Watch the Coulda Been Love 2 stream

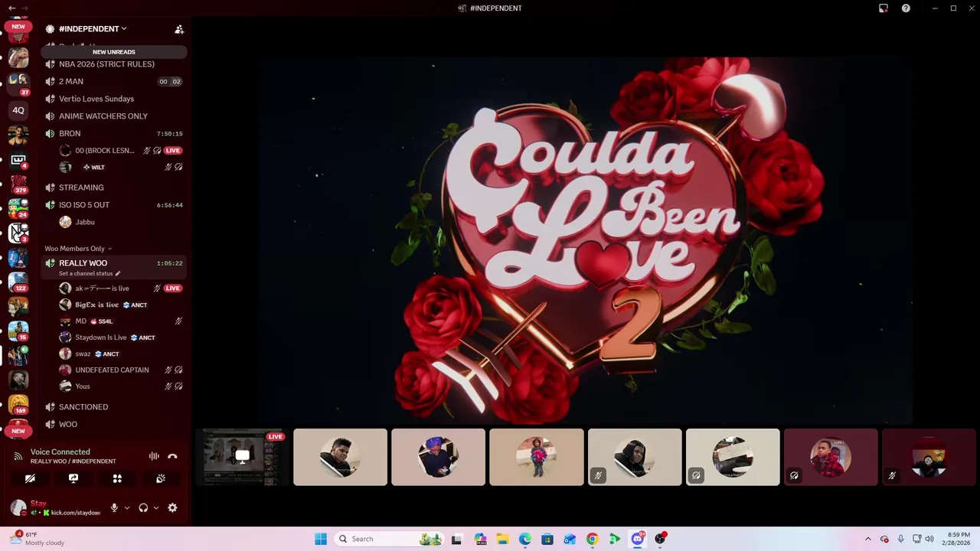tap(585, 239)
